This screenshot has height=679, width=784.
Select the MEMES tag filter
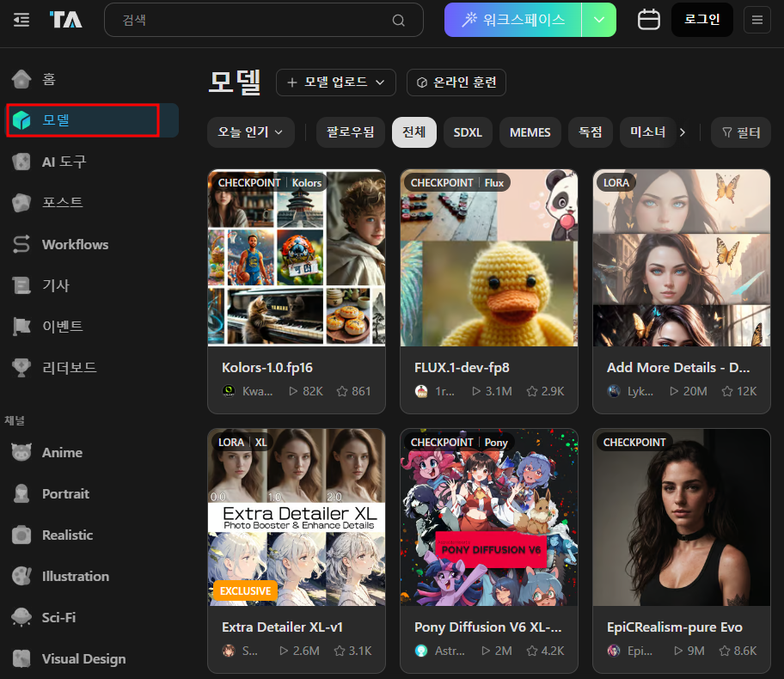coord(530,132)
